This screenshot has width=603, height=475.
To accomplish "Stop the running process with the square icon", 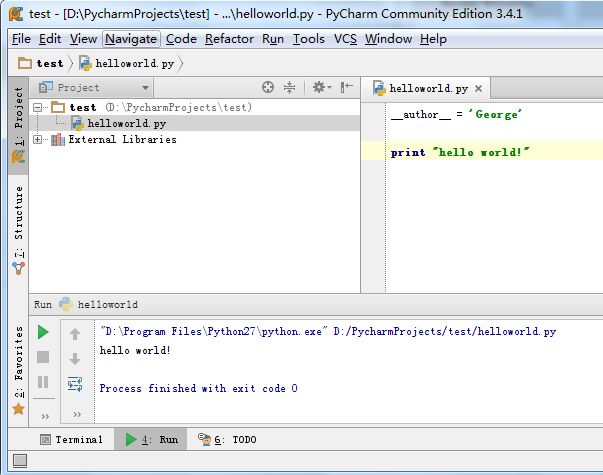I will [43, 357].
